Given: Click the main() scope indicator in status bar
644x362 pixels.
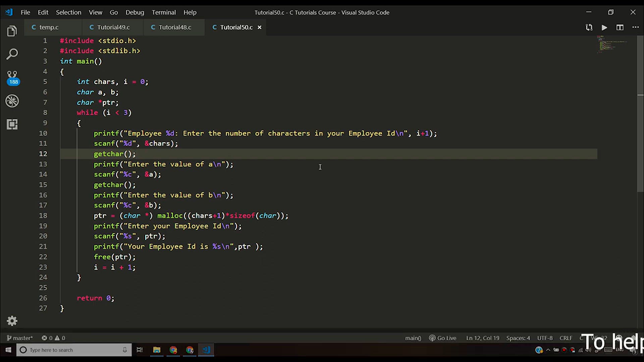Looking at the screenshot, I should point(413,338).
